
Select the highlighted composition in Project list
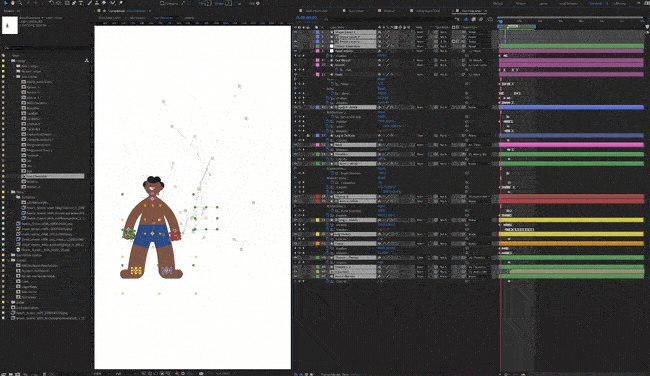pos(53,176)
